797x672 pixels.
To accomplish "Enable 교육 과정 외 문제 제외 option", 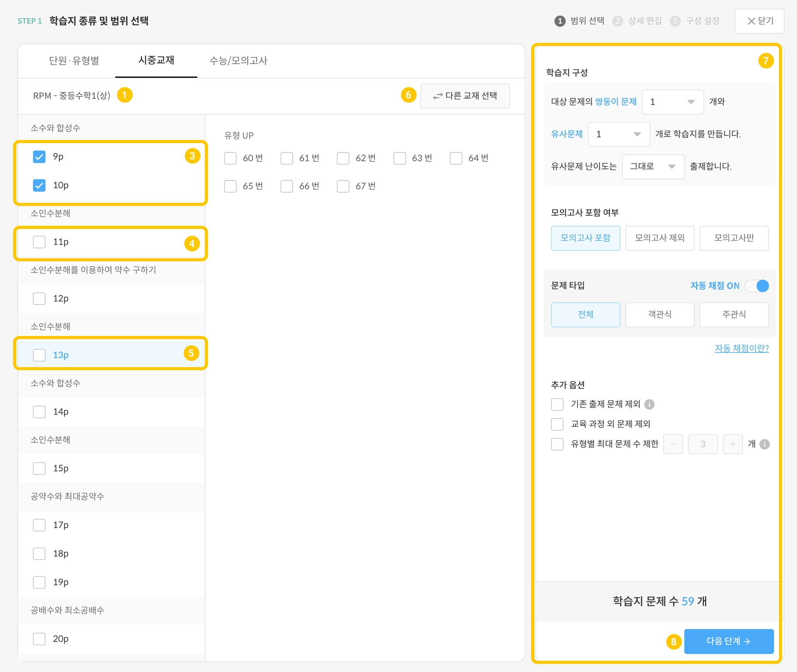I will [x=557, y=424].
